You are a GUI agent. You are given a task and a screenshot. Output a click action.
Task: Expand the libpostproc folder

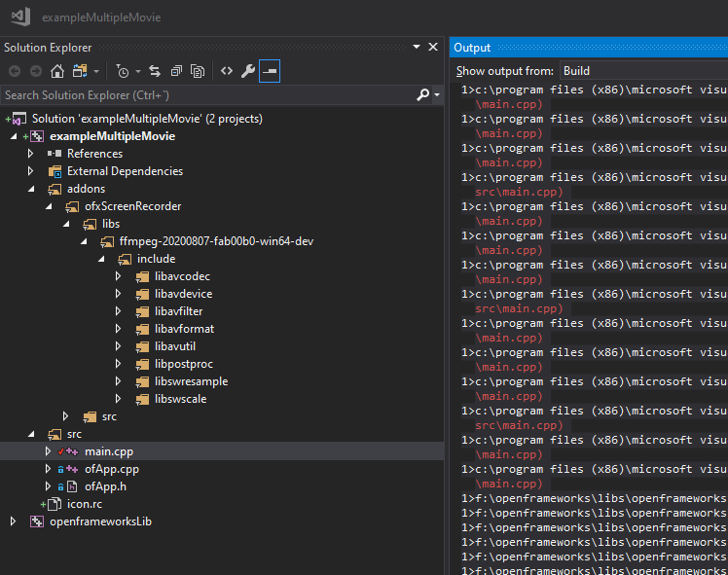[118, 364]
